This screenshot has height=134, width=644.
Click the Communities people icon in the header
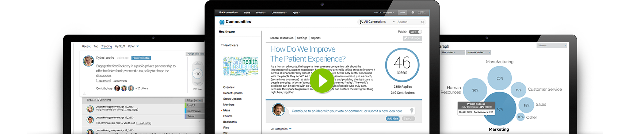coord(222,22)
